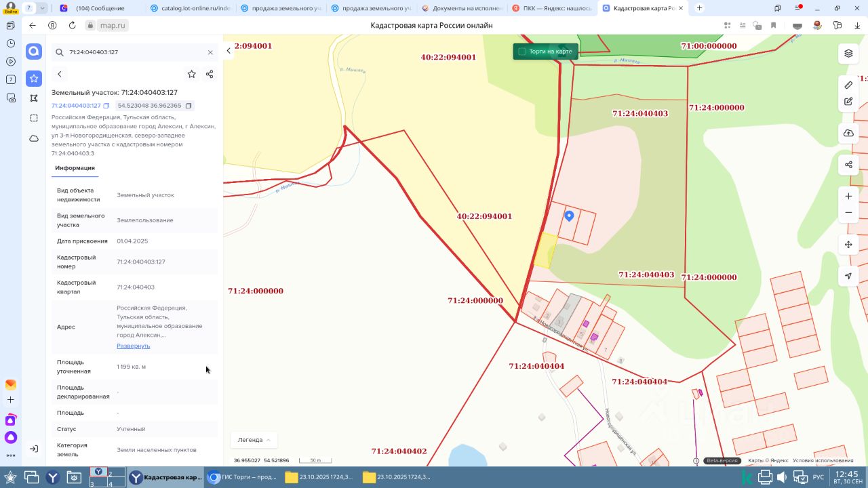Open the cloud section in the sidebar
This screenshot has height=488, width=868.
(x=34, y=138)
